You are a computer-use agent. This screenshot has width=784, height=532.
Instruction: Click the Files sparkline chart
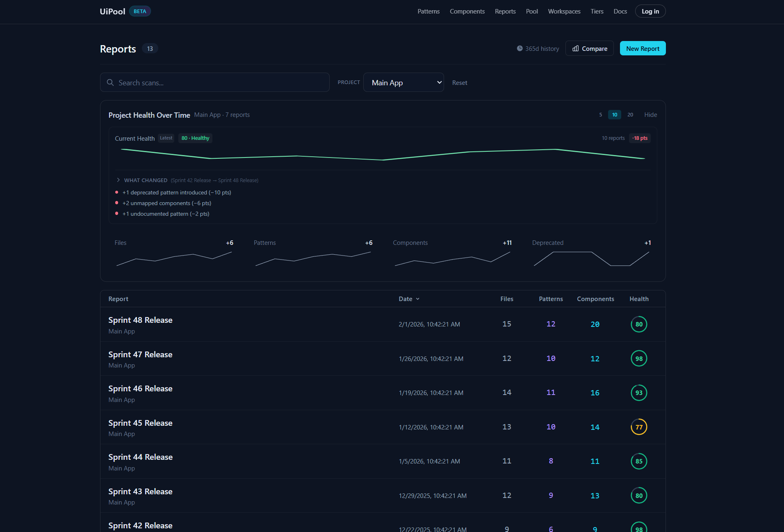174,258
